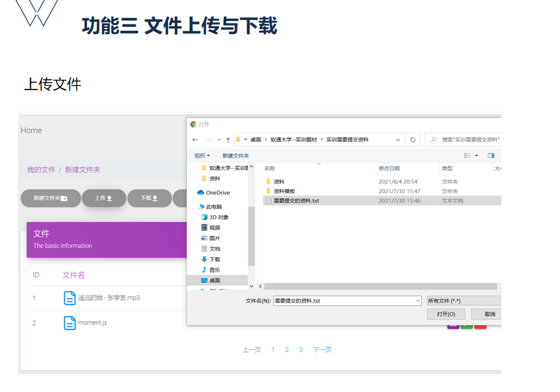
Task: Toggle the preview pane icon
Action: pyautogui.click(x=491, y=156)
